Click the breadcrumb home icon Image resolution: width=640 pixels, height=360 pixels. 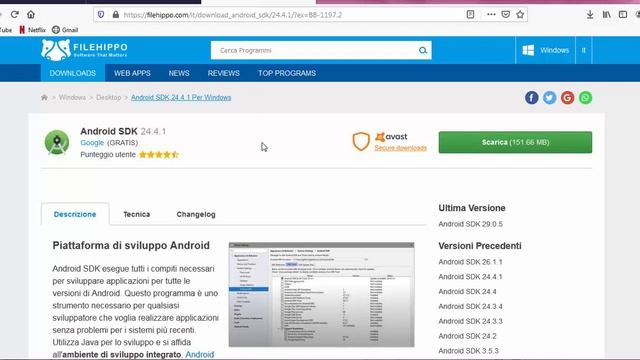(x=44, y=98)
